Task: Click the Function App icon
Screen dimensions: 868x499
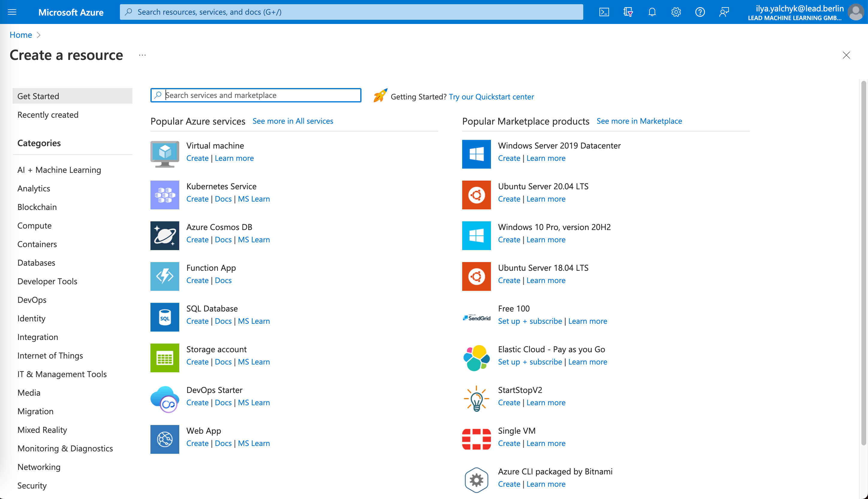Action: pyautogui.click(x=165, y=276)
